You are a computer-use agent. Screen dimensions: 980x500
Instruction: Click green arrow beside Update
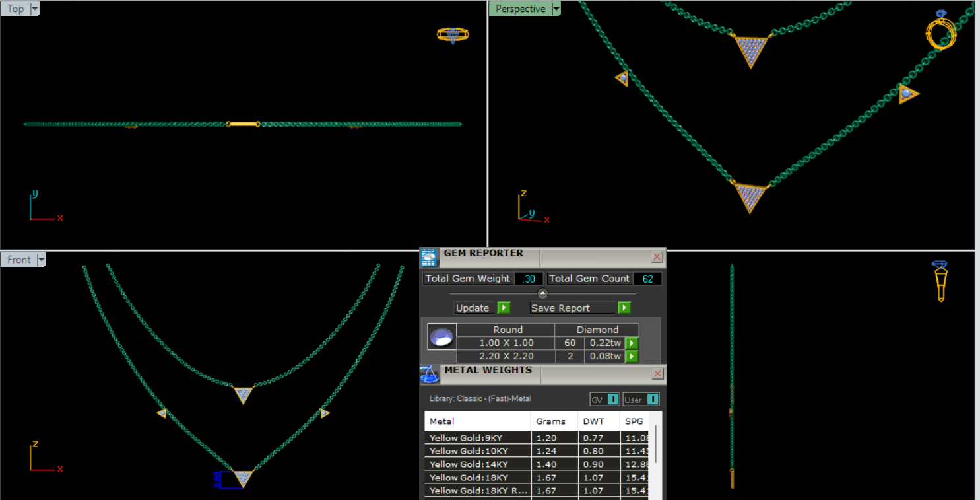504,308
